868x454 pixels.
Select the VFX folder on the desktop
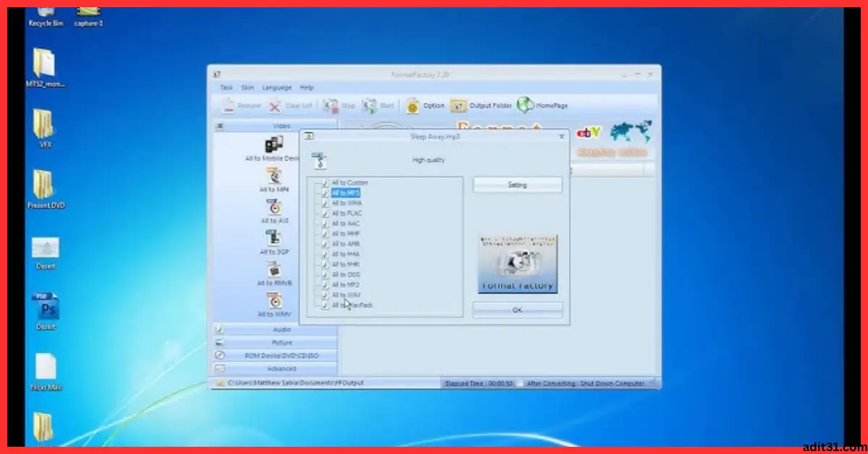(43, 124)
